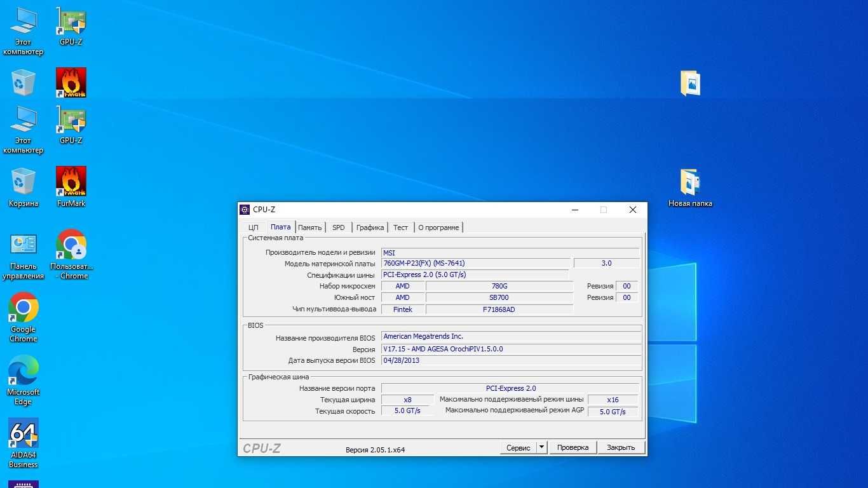The width and height of the screenshot is (868, 488).
Task: Open the Панель управления desktop icon
Action: tap(24, 257)
